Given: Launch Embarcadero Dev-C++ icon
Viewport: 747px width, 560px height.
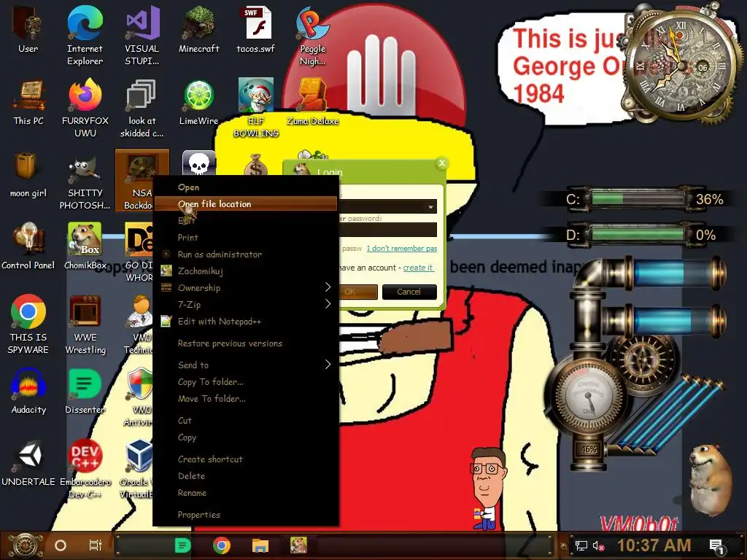Looking at the screenshot, I should click(x=85, y=469).
